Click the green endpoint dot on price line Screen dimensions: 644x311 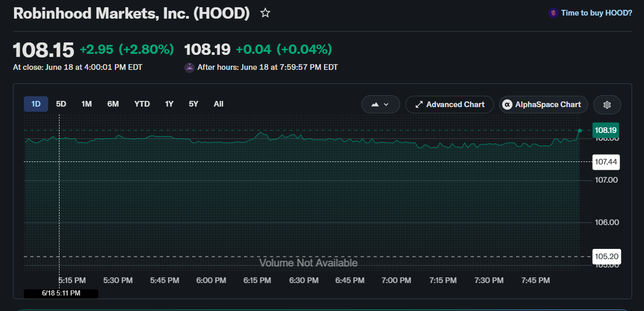click(x=580, y=130)
